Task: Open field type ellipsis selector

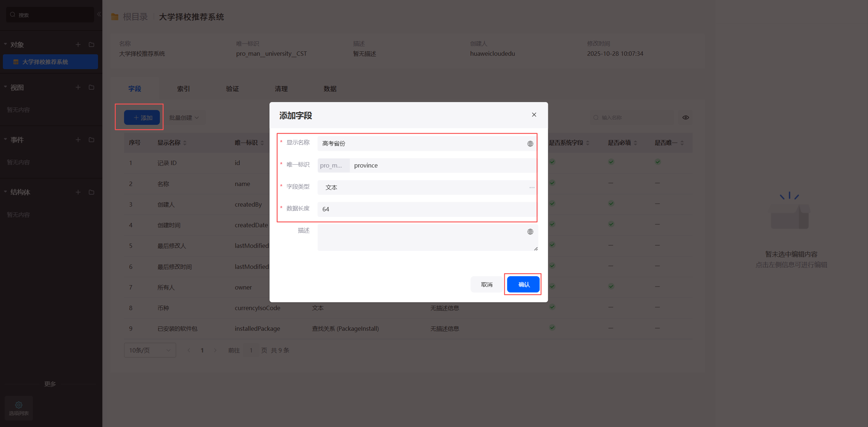Action: (x=532, y=187)
